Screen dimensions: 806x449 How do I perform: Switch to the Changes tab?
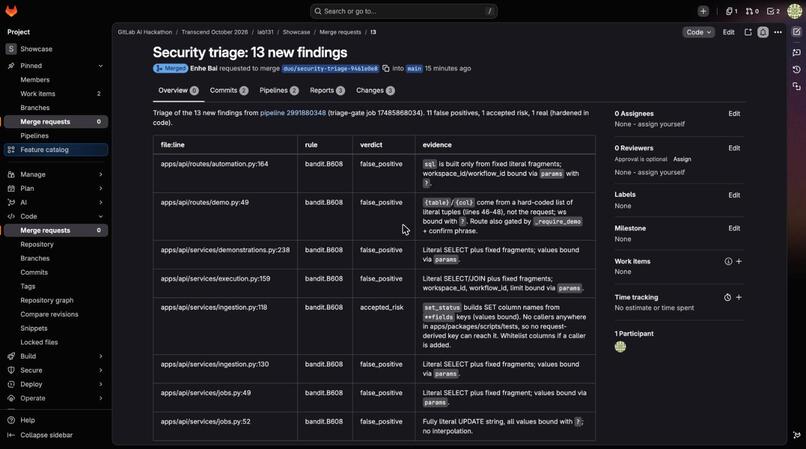[375, 91]
